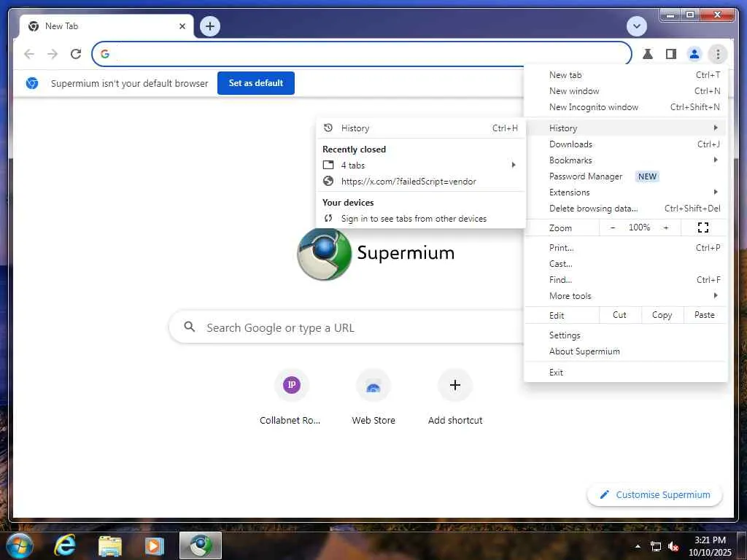The image size is (747, 560).
Task: Decrease zoom with the minus button
Action: click(x=613, y=227)
